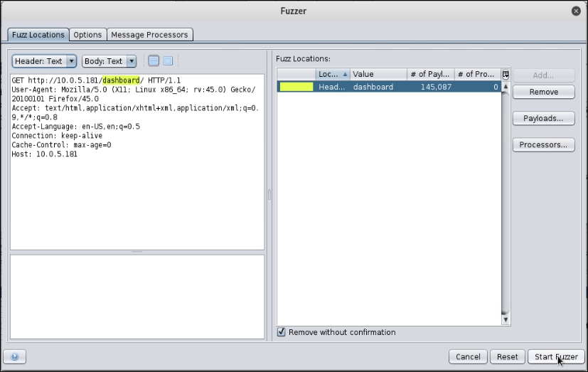
Task: Click highlighted dashboard text in request
Action: click(121, 80)
